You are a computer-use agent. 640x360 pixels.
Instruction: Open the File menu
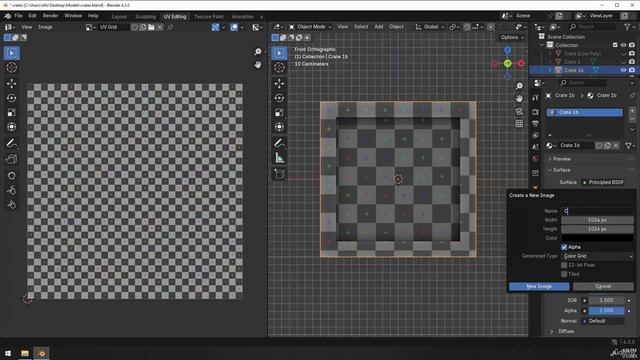(x=18, y=16)
